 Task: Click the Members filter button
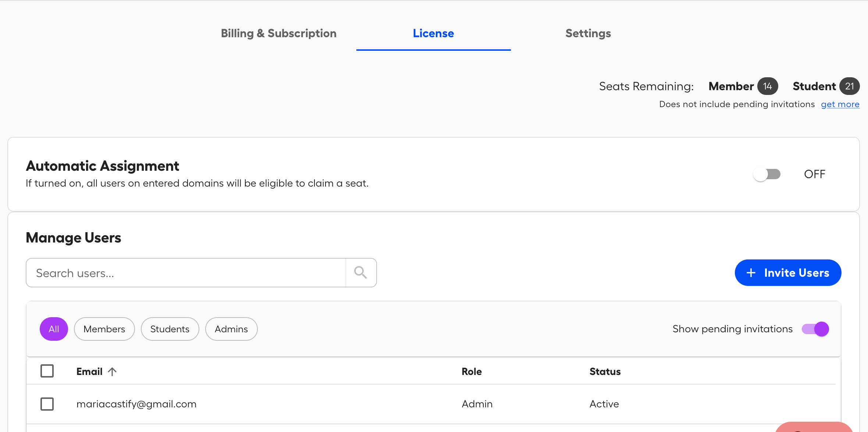tap(104, 329)
